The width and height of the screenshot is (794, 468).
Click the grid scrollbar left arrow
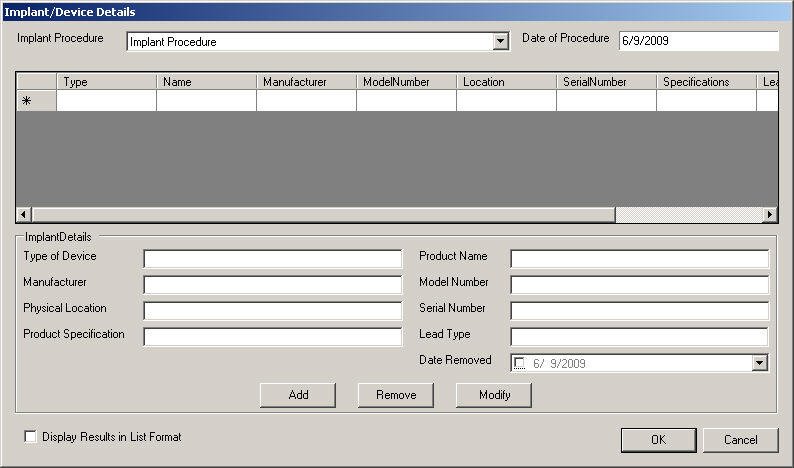click(24, 215)
